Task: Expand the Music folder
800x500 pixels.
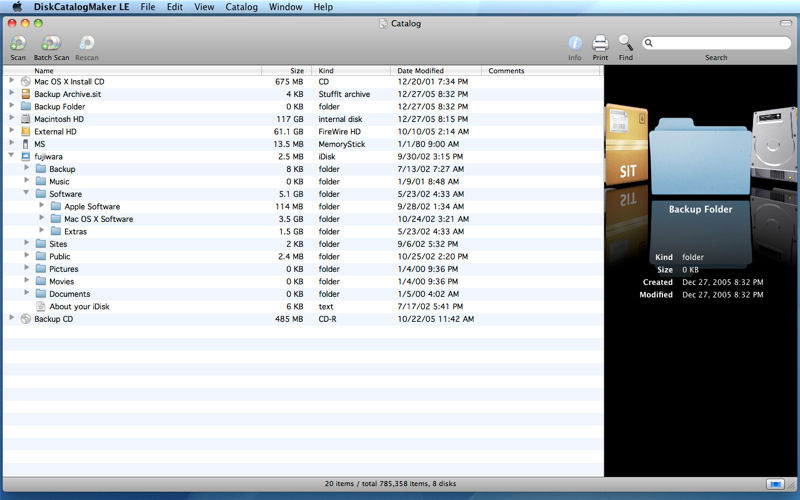Action: coord(27,181)
